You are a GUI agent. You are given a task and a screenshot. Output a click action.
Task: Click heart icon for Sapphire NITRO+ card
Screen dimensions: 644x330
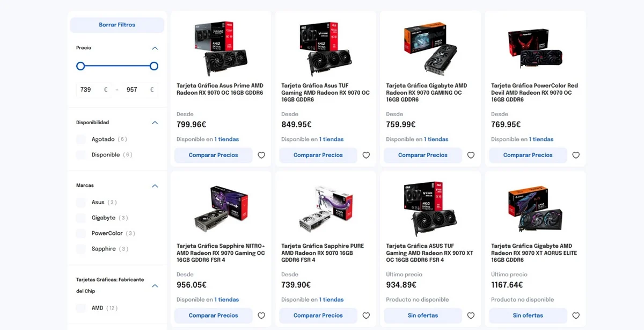[x=261, y=315]
